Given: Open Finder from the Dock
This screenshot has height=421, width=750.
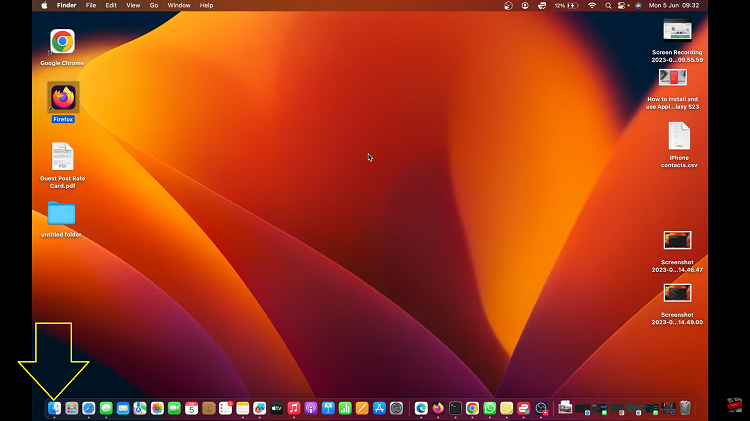Looking at the screenshot, I should [55, 408].
